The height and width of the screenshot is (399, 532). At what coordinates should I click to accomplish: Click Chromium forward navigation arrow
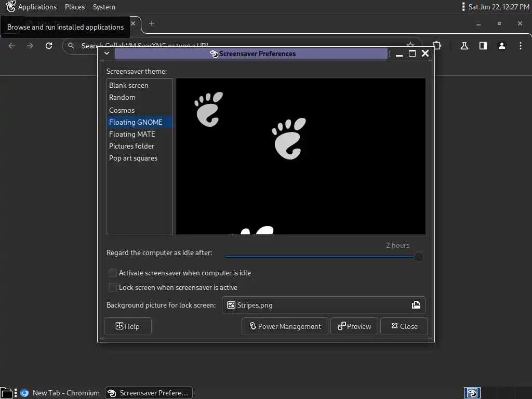coord(30,46)
